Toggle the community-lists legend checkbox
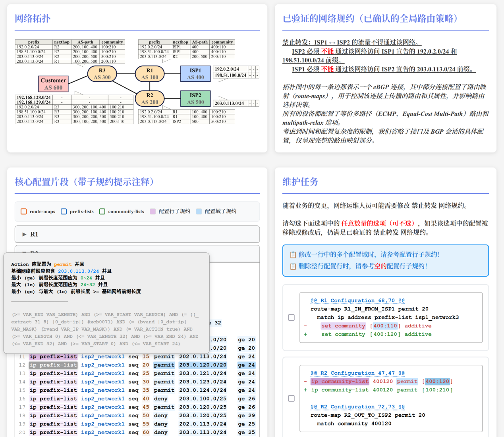 pyautogui.click(x=102, y=212)
